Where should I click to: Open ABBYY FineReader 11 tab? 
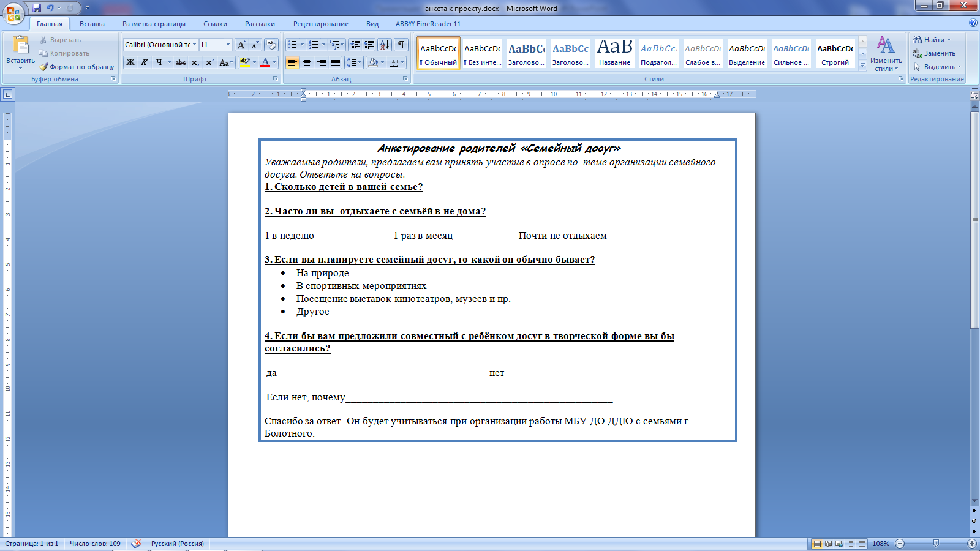(428, 24)
